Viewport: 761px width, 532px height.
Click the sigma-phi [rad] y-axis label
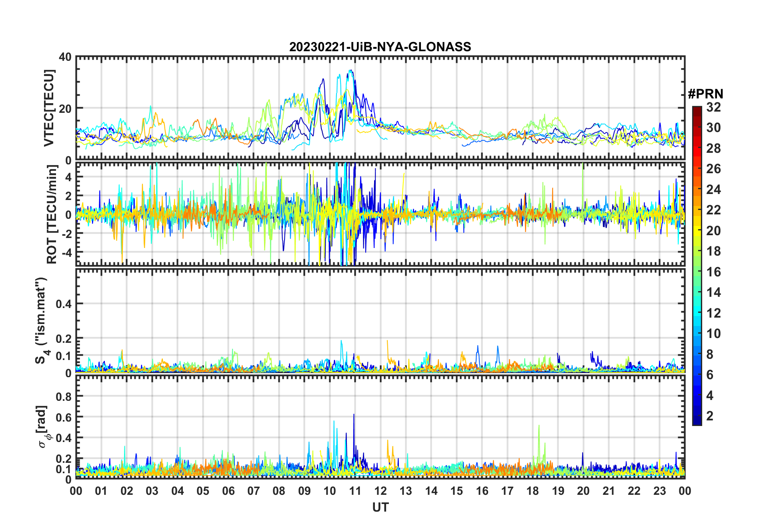[43, 426]
